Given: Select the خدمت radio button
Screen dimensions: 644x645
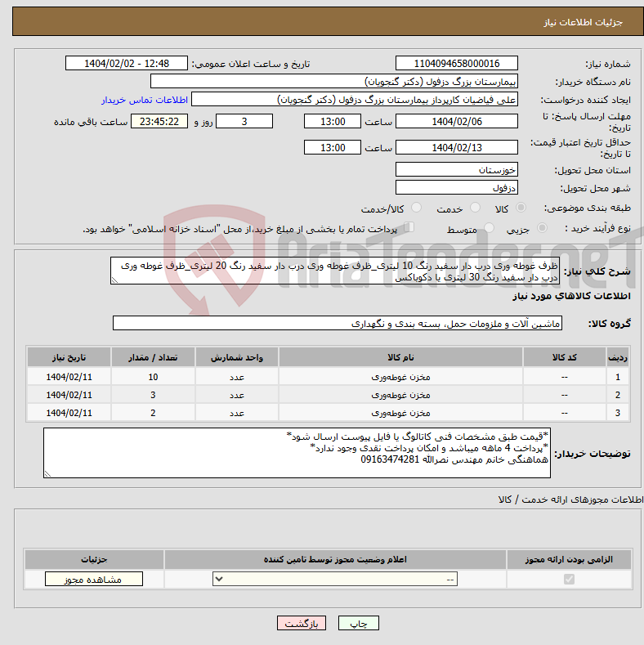Looking at the screenshot, I should [475, 208].
